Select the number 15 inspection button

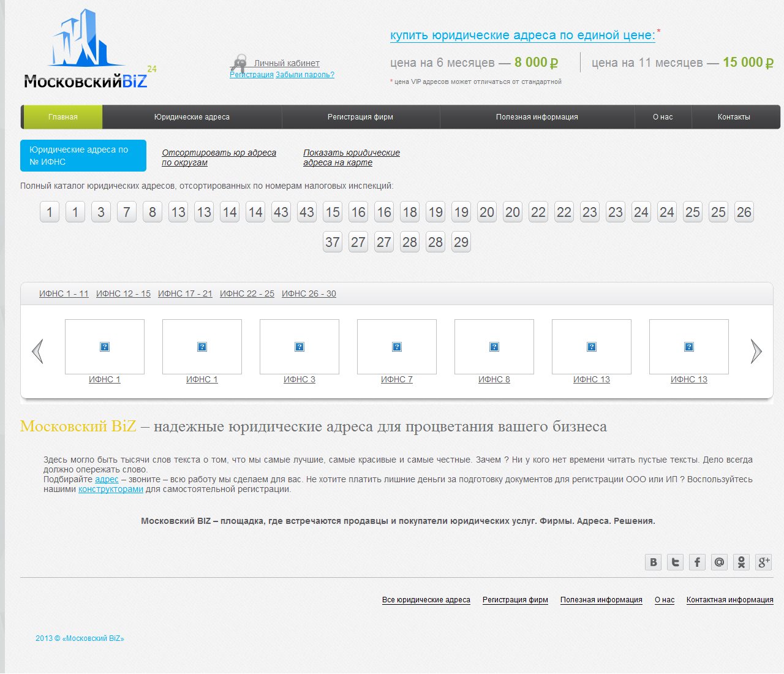(333, 212)
